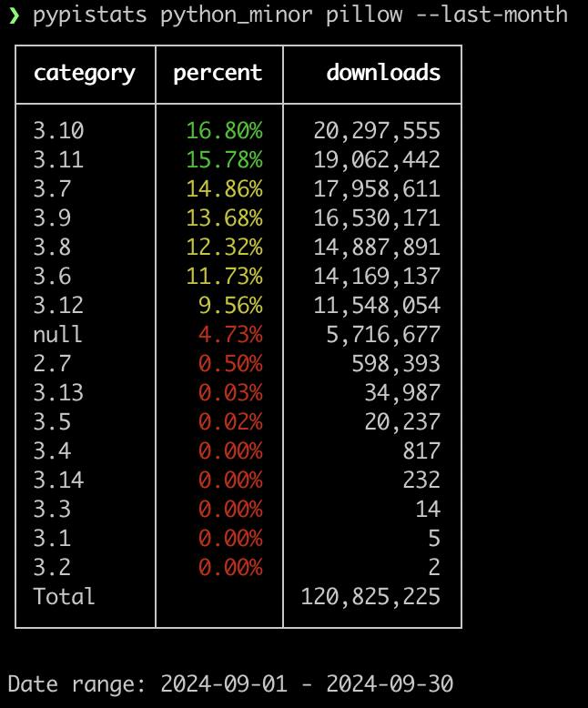Image resolution: width=588 pixels, height=708 pixels.
Task: Click the 16.80% percent value
Action: [225, 130]
